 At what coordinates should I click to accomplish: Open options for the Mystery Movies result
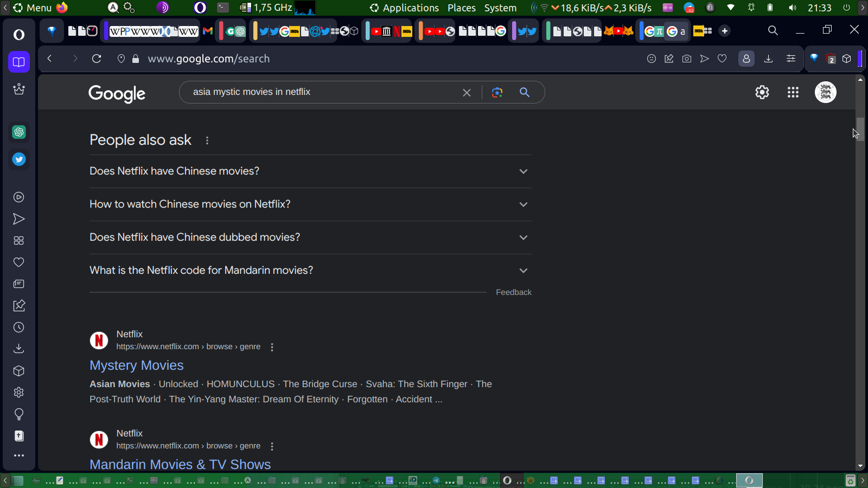[x=272, y=347]
